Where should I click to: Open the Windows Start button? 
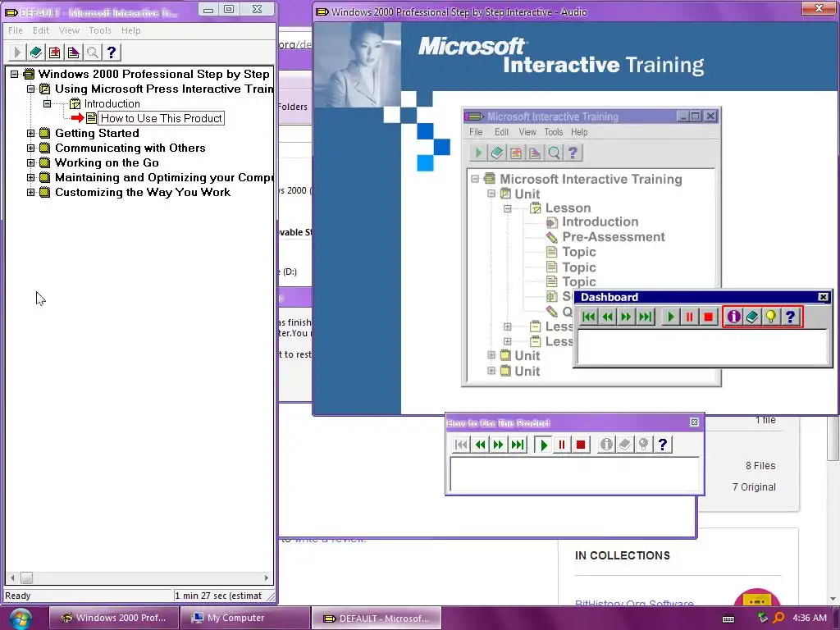[21, 619]
